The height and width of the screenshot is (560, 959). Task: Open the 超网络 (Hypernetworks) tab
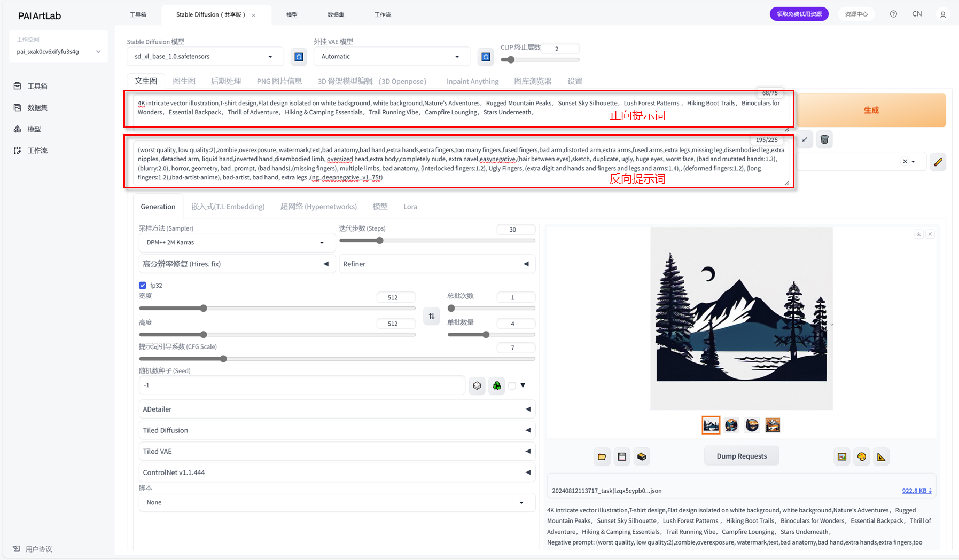pyautogui.click(x=318, y=207)
